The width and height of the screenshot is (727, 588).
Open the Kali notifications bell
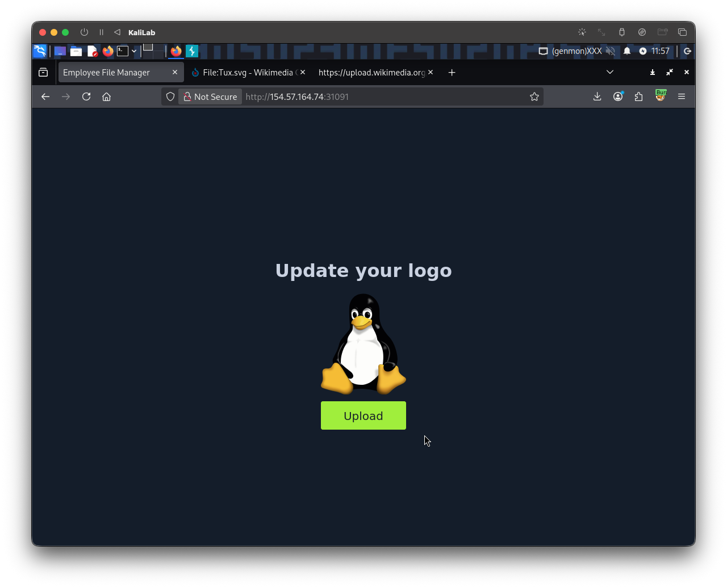[627, 51]
